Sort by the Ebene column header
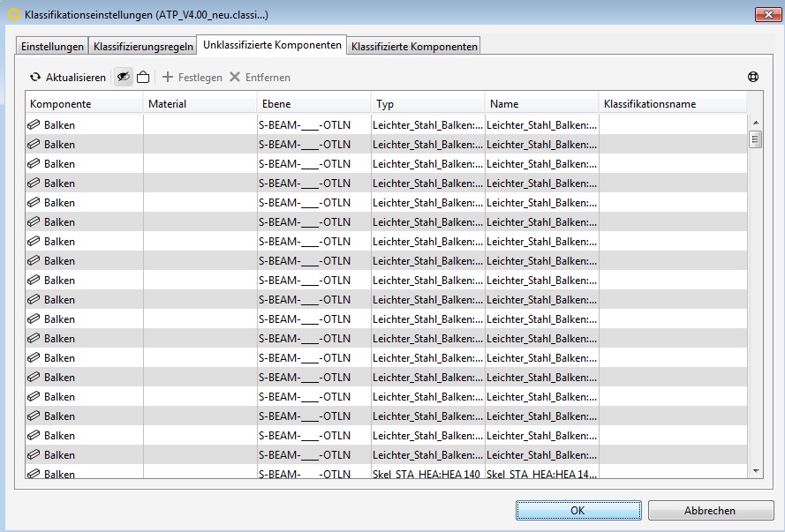785x532 pixels. [x=313, y=104]
